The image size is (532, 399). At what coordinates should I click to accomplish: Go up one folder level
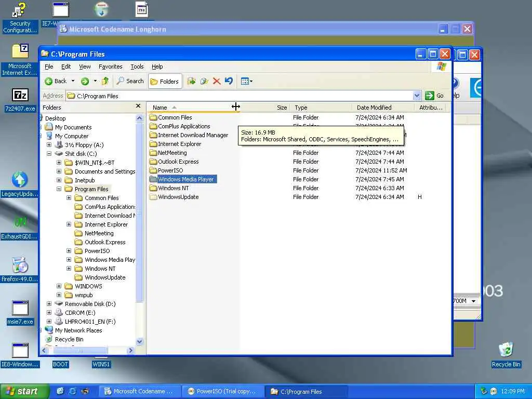tap(105, 81)
